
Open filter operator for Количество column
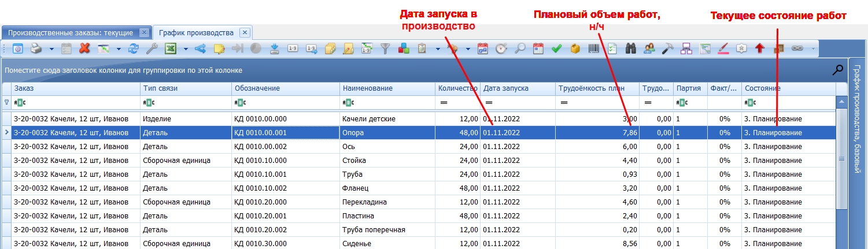tap(444, 102)
